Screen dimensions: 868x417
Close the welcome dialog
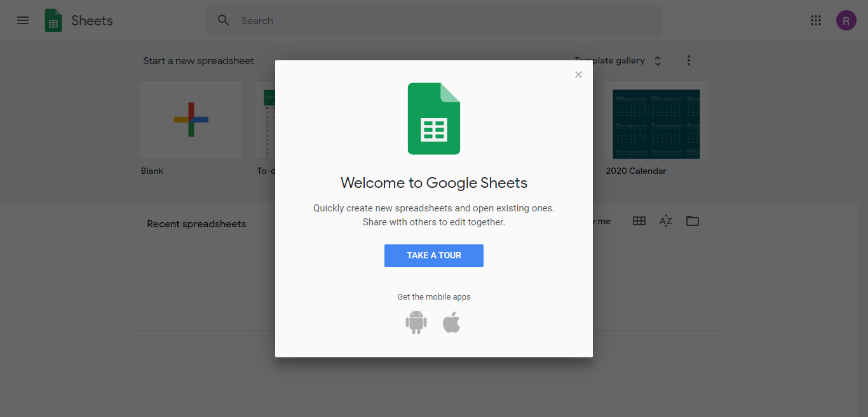[578, 74]
